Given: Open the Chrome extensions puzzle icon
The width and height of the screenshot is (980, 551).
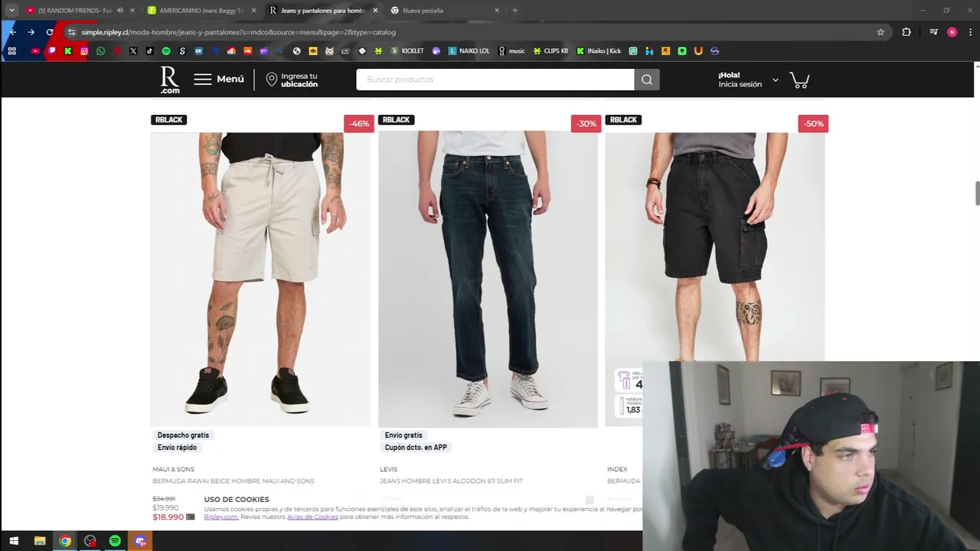Looking at the screenshot, I should coord(906,32).
